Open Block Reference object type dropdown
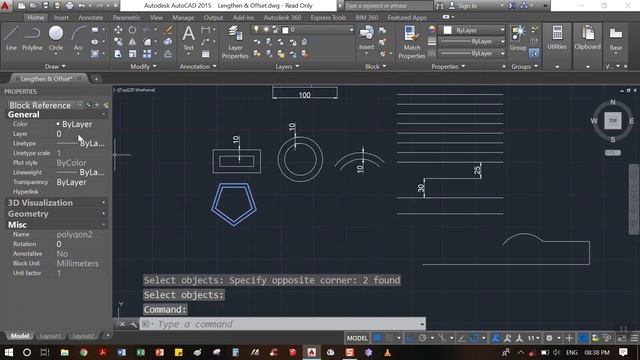This screenshot has width=640, height=360. pyautogui.click(x=45, y=105)
